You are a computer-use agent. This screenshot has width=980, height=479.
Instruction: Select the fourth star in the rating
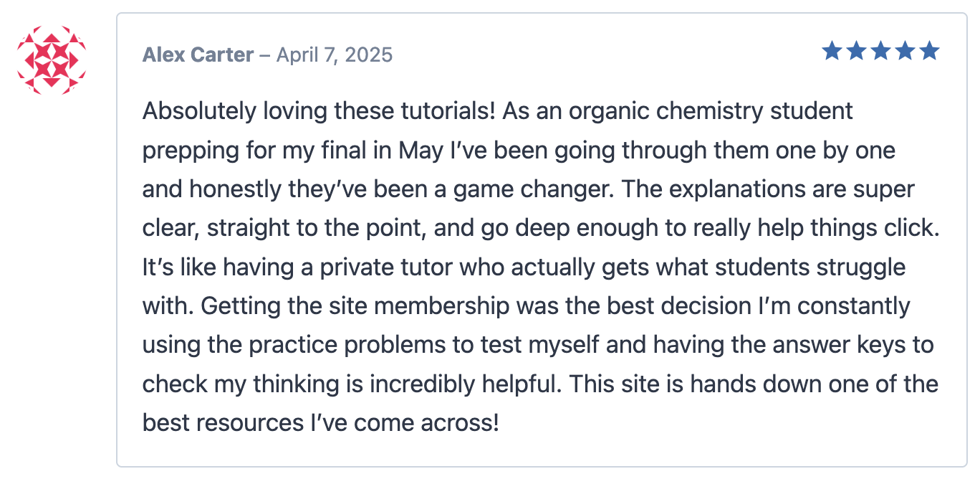point(905,51)
